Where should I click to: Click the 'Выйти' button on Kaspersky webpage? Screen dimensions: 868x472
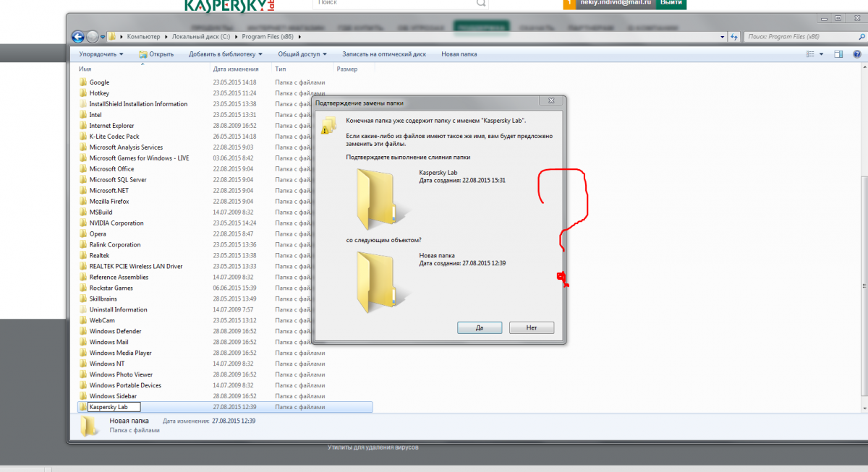pos(671,4)
